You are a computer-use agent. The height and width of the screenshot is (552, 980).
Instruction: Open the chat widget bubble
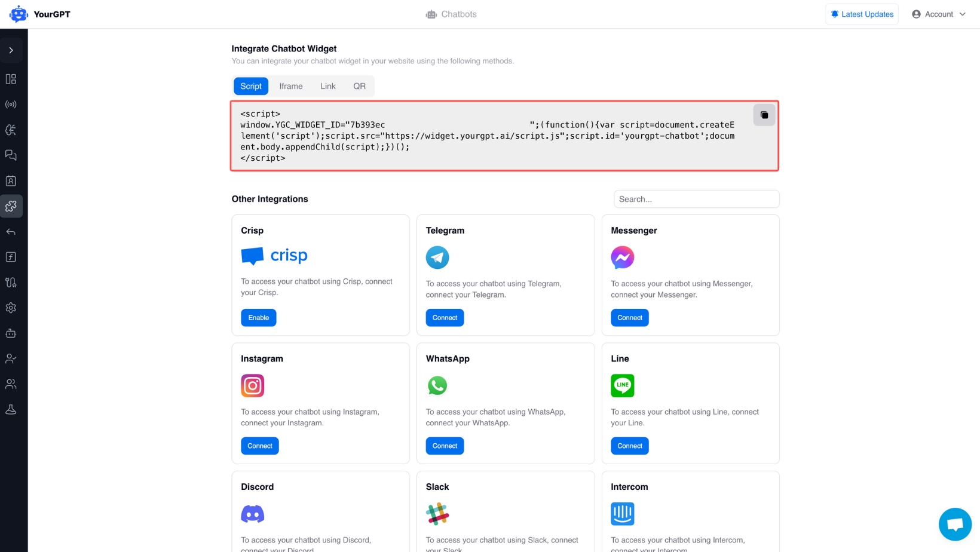(x=954, y=524)
